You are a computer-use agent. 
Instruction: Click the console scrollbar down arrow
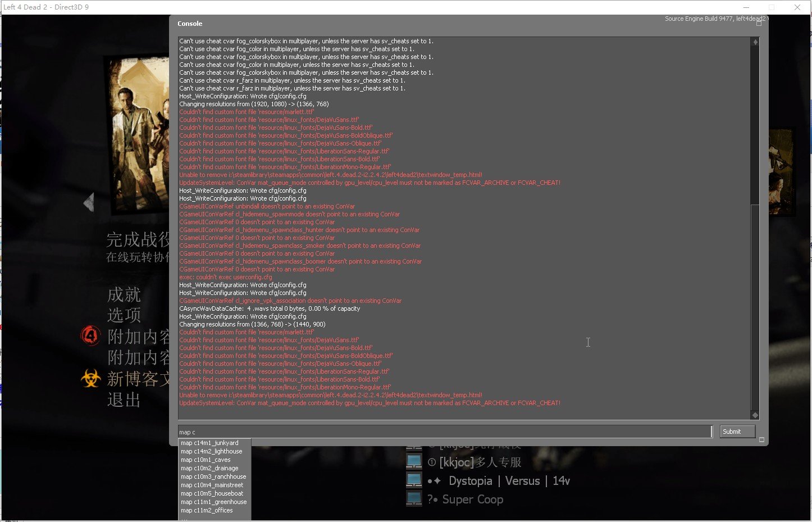point(755,415)
